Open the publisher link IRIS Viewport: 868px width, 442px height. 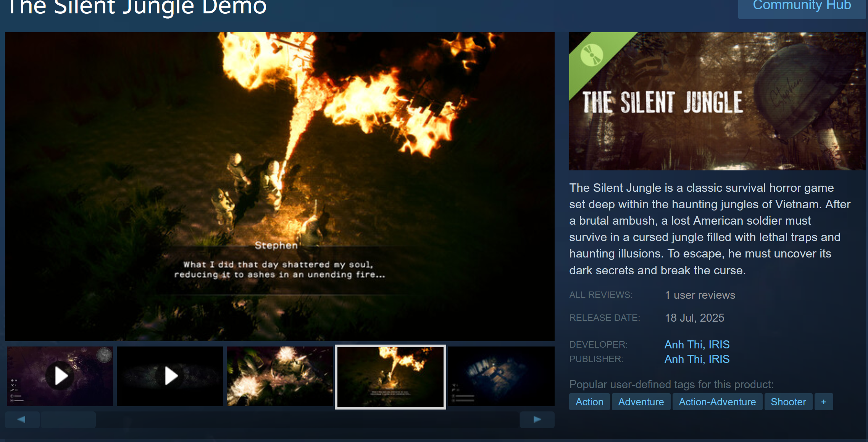click(719, 359)
